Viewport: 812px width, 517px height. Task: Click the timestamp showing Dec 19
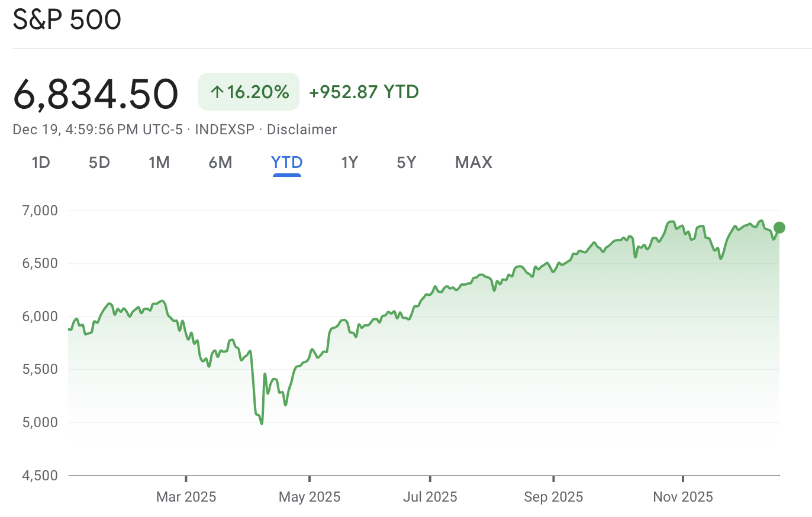pos(98,130)
